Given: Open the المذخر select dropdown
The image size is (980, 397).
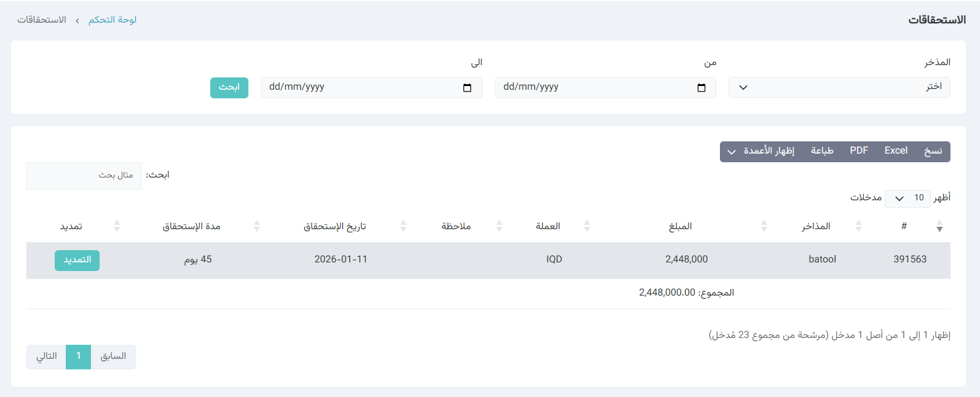Looking at the screenshot, I should 839,87.
